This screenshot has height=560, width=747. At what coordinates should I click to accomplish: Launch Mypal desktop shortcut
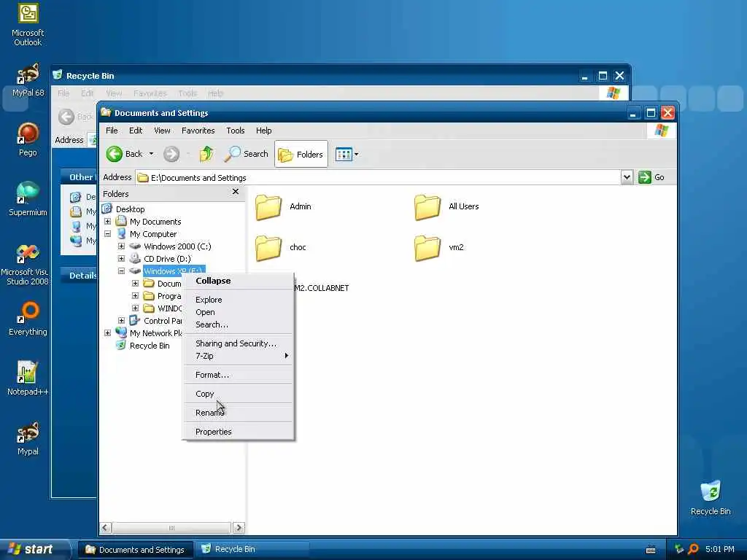point(28,438)
